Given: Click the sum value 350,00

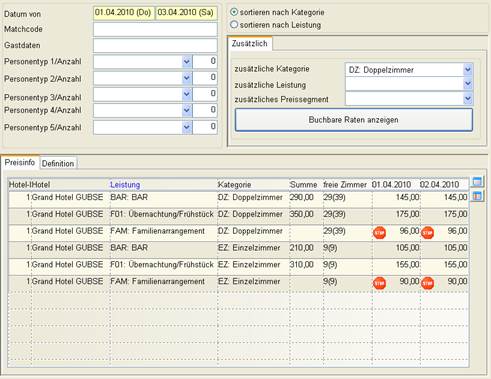Looking at the screenshot, I should coord(302,214).
